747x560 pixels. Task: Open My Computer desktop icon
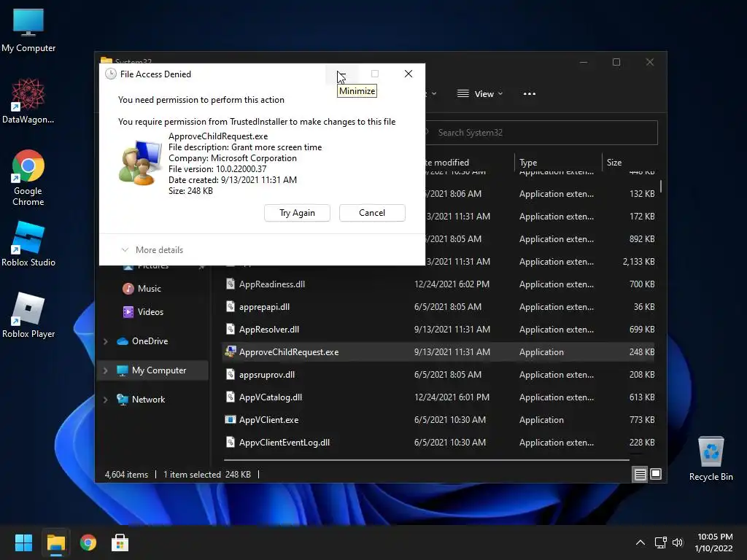point(28,31)
